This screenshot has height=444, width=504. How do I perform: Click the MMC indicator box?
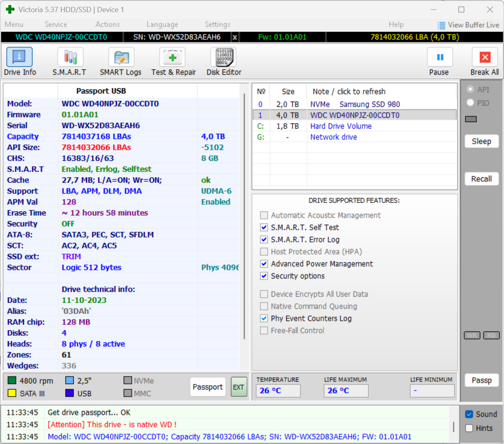click(x=128, y=393)
